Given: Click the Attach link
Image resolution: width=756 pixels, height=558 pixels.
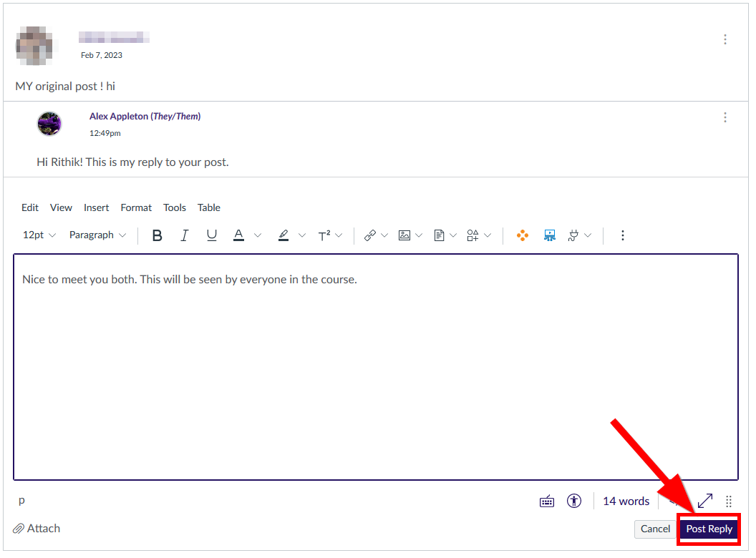Looking at the screenshot, I should click(x=37, y=529).
